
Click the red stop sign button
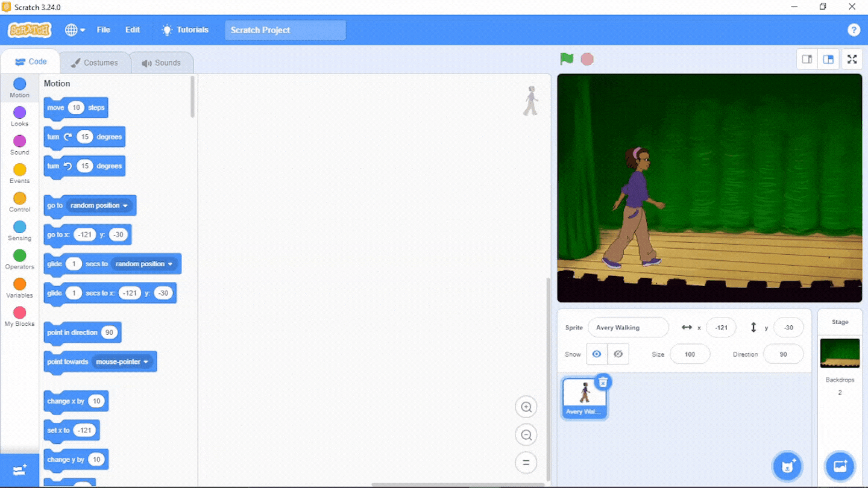point(587,59)
